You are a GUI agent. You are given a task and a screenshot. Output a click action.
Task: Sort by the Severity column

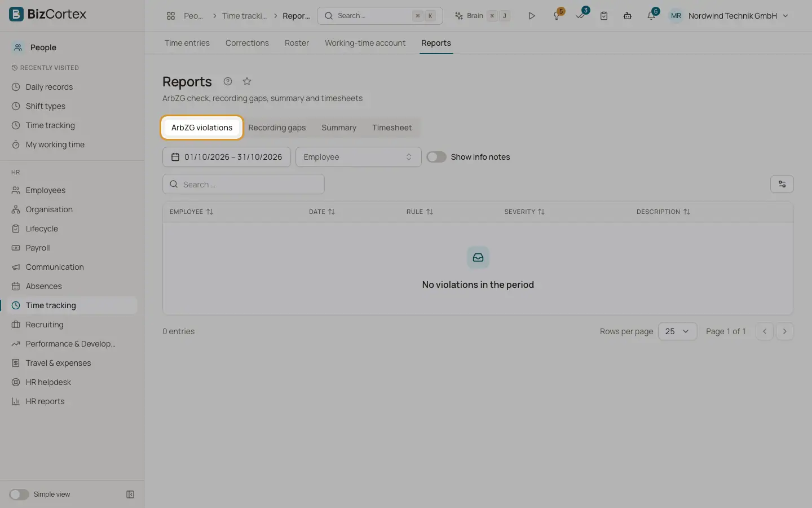point(524,212)
